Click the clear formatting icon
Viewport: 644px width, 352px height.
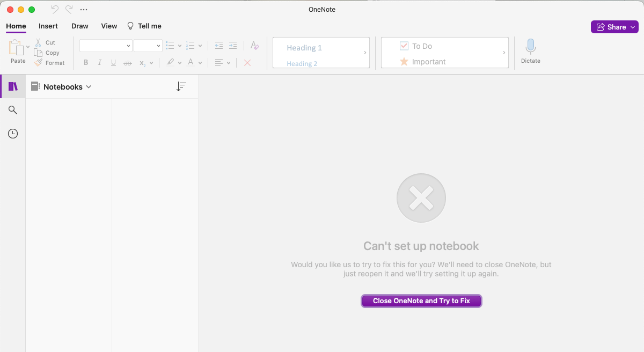coord(255,46)
